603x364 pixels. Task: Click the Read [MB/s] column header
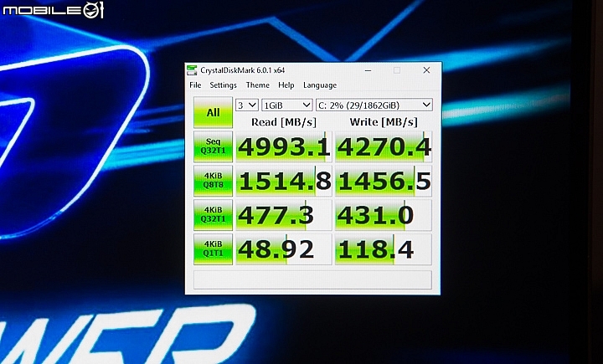coord(284,122)
